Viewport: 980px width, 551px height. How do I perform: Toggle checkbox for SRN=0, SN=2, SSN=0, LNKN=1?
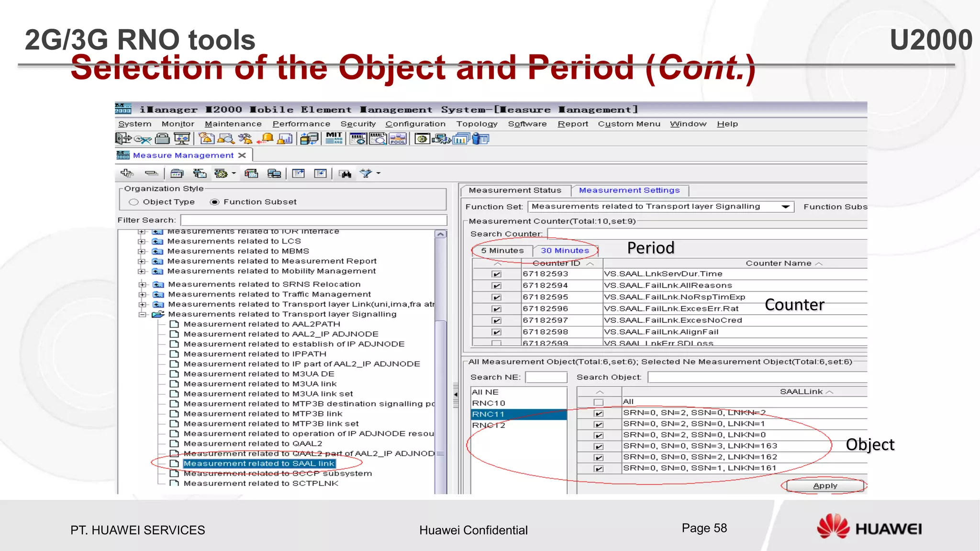[x=599, y=425]
